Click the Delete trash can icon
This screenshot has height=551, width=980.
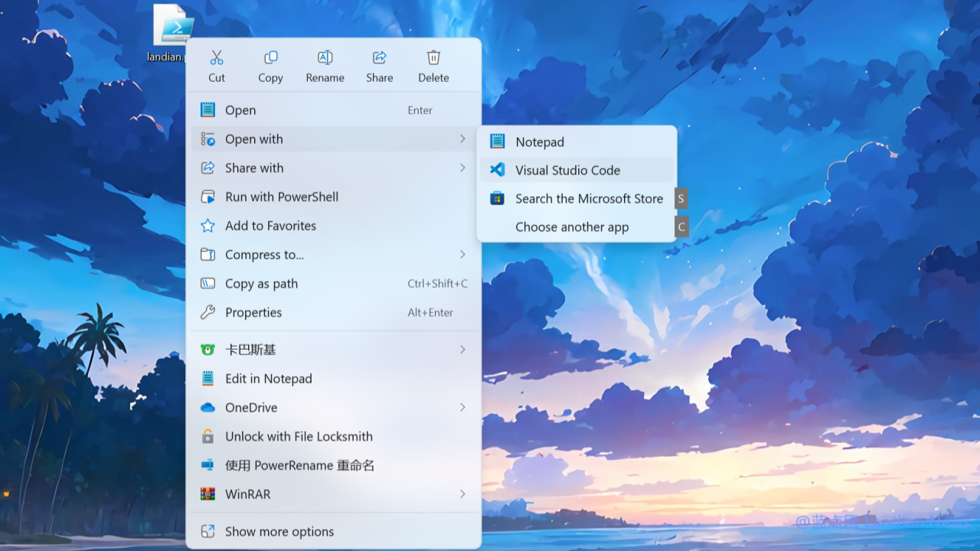pyautogui.click(x=433, y=58)
